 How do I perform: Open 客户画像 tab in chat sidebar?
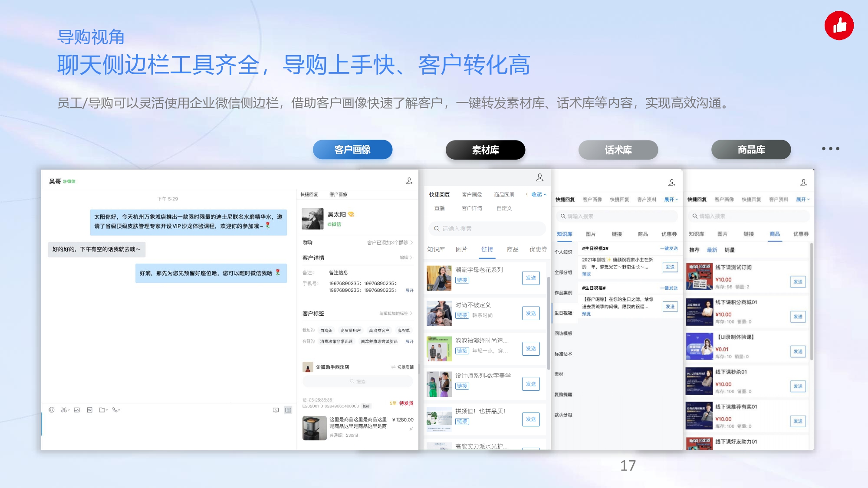338,194
